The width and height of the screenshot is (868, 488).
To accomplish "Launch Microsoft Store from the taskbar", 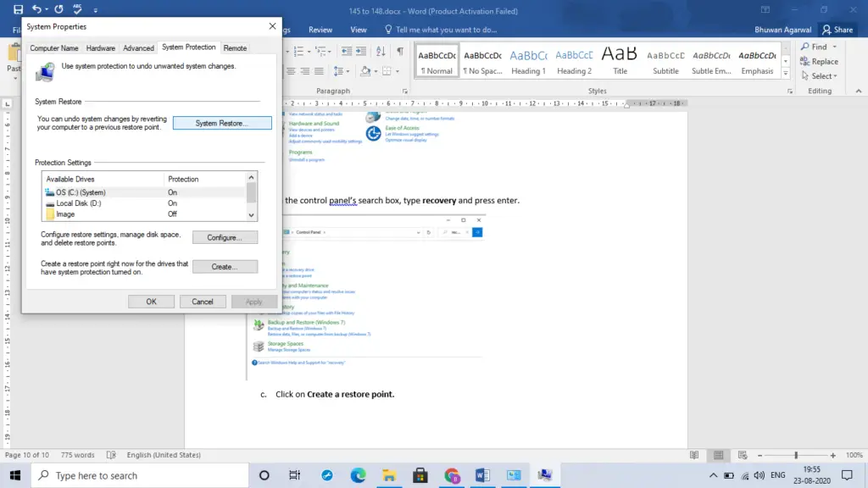I will (420, 475).
